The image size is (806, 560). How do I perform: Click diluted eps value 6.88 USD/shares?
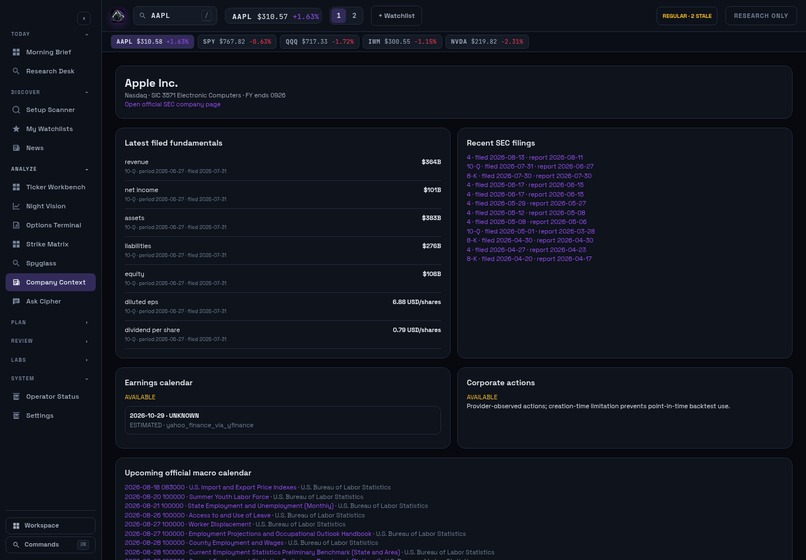point(416,302)
